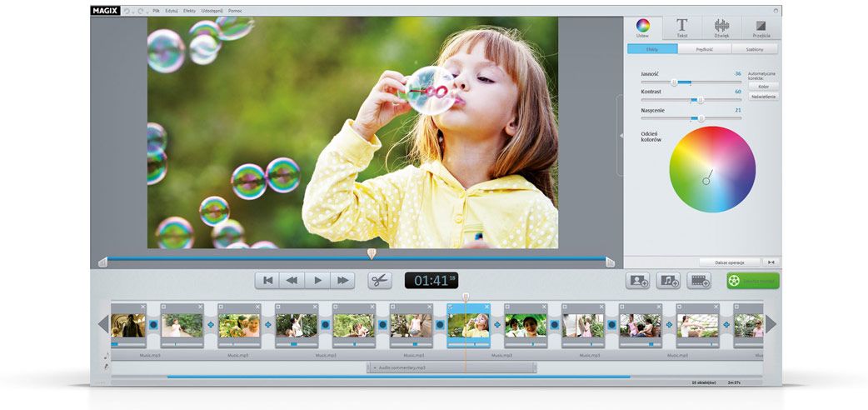Click the add photo/person media icon
Viewport: 868px width, 410px height.
click(639, 282)
